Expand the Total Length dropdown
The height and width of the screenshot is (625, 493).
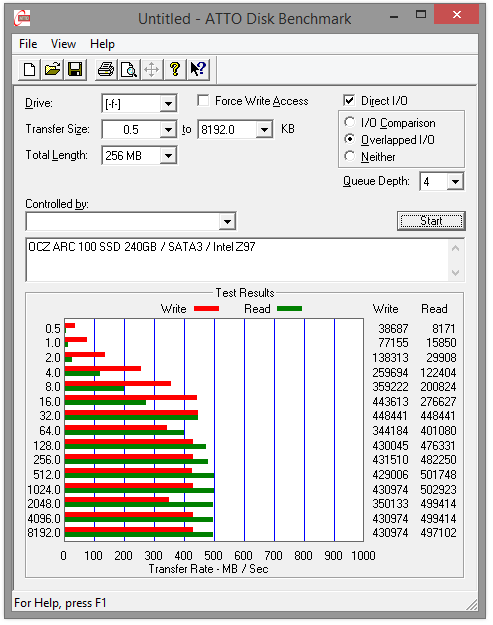pos(169,155)
